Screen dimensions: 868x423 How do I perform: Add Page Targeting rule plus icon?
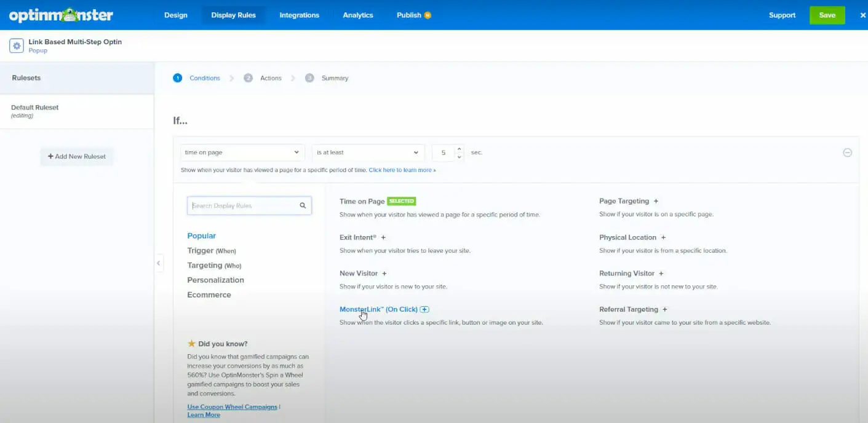click(656, 201)
